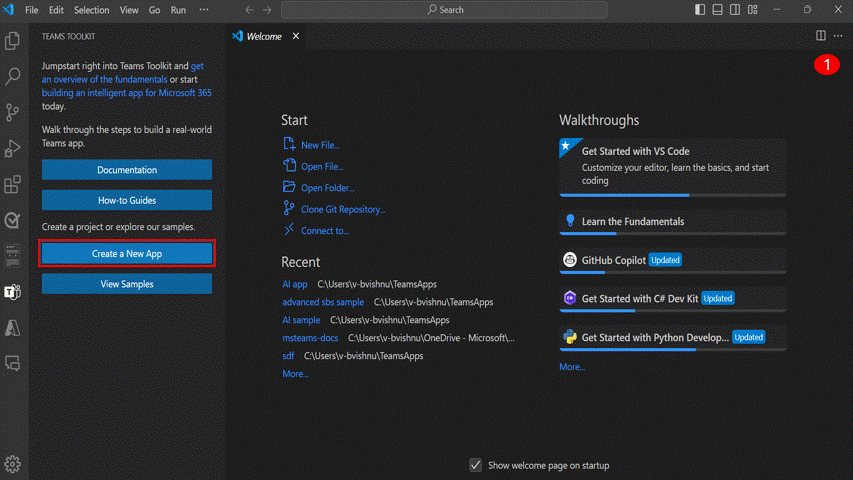Viewport: 853px width, 480px height.
Task: Click the New File... link
Action: 320,145
